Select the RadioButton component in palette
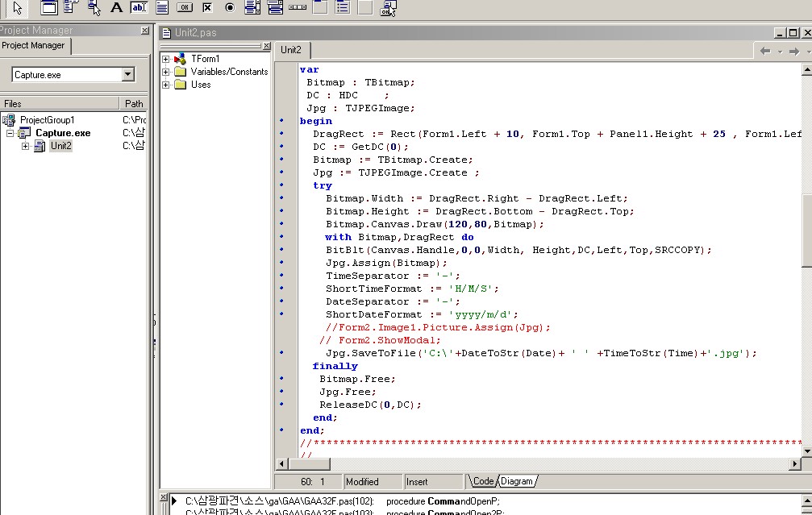 [x=230, y=8]
